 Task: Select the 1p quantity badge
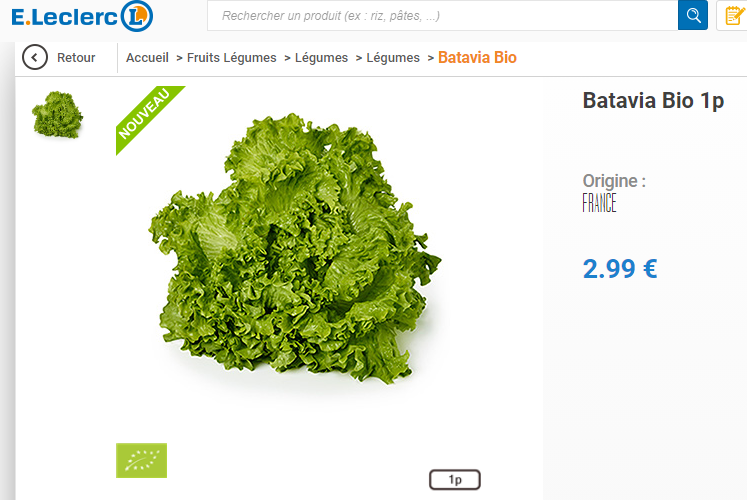click(x=455, y=480)
